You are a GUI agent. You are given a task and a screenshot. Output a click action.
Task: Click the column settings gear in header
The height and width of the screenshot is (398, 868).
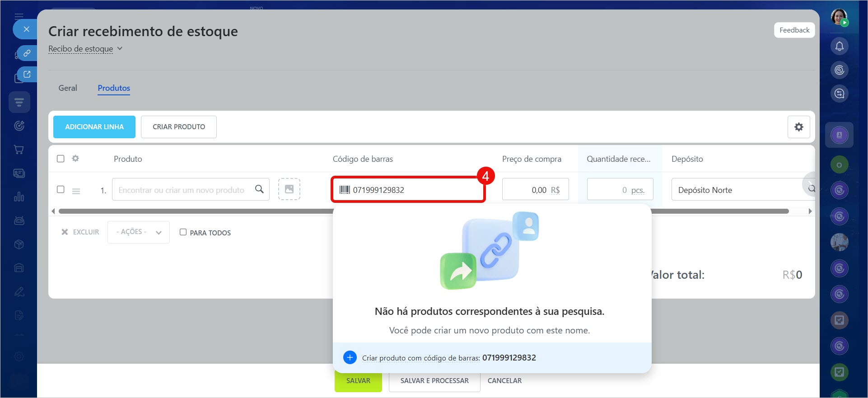tap(75, 159)
